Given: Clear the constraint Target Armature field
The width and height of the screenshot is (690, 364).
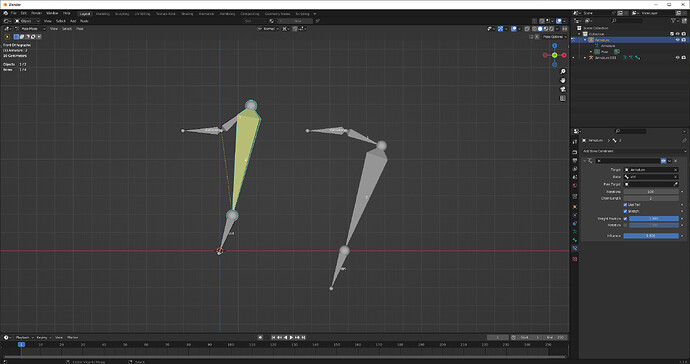Looking at the screenshot, I should (x=675, y=170).
